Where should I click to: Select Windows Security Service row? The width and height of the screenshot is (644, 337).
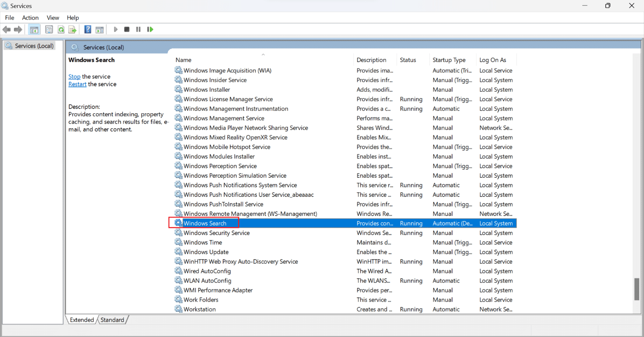point(345,233)
